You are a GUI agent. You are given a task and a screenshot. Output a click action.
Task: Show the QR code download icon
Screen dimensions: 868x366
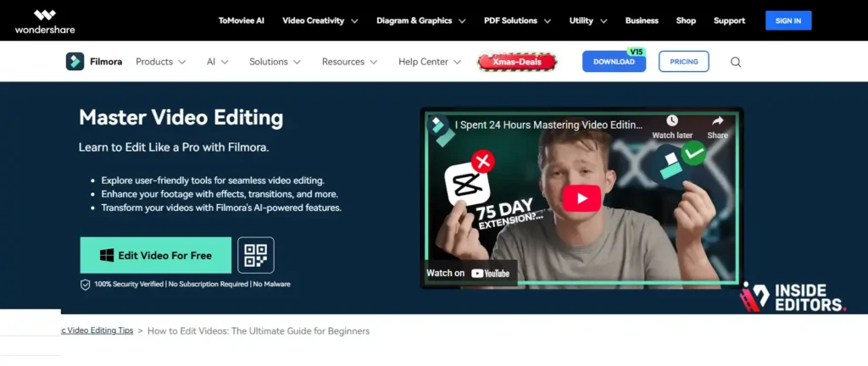pyautogui.click(x=256, y=255)
